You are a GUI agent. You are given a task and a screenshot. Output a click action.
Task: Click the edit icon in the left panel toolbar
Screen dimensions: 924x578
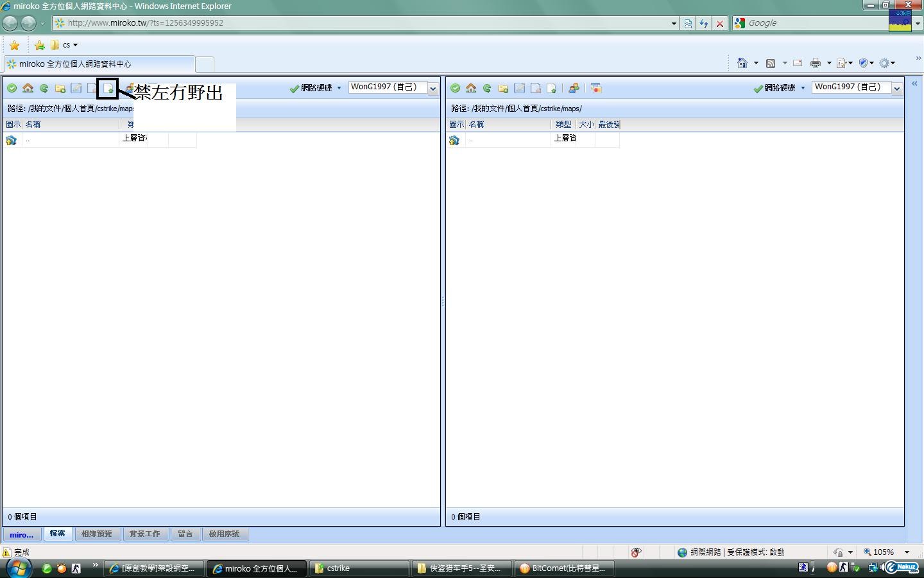pos(76,89)
